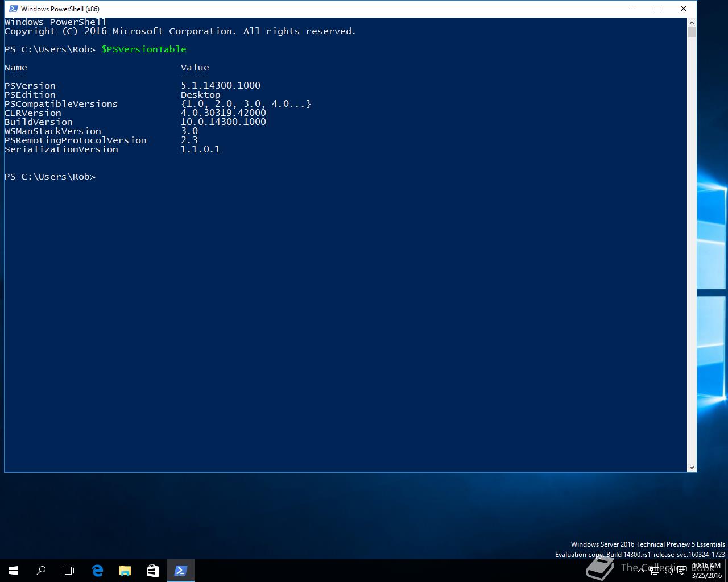728x582 pixels.
Task: Click the last PS C:\Users\Rob> prompt
Action: (x=50, y=177)
